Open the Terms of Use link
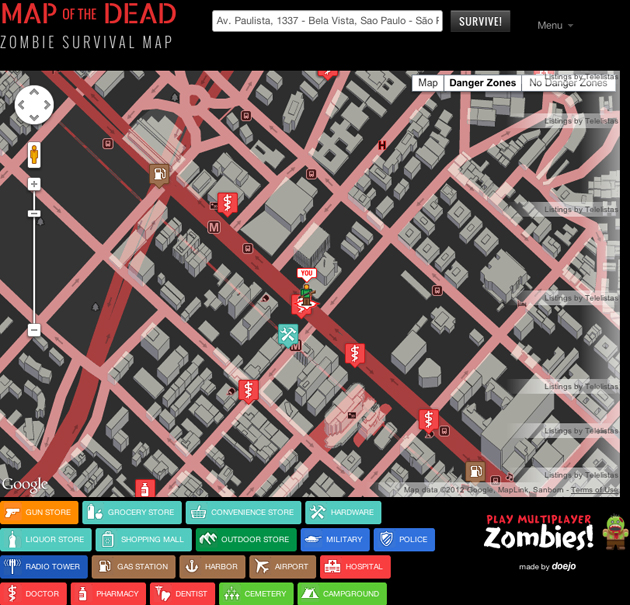This screenshot has height=605, width=630. click(x=595, y=490)
